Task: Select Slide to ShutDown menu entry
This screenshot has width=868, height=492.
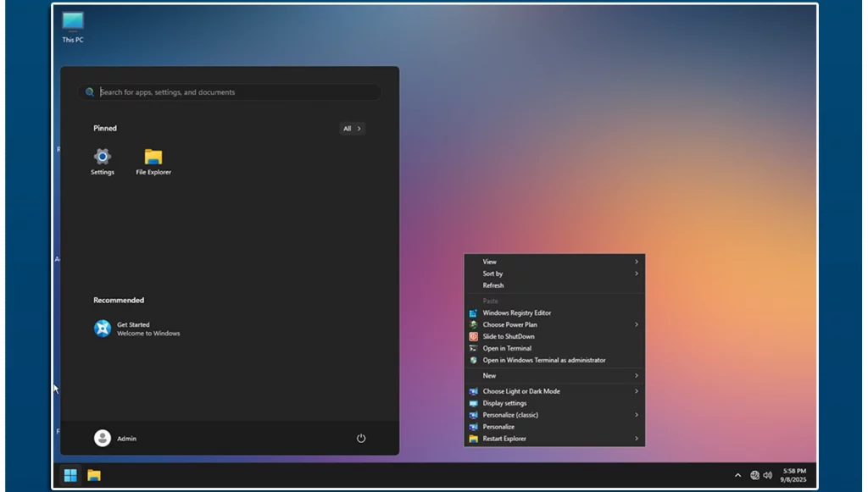Action: [509, 336]
